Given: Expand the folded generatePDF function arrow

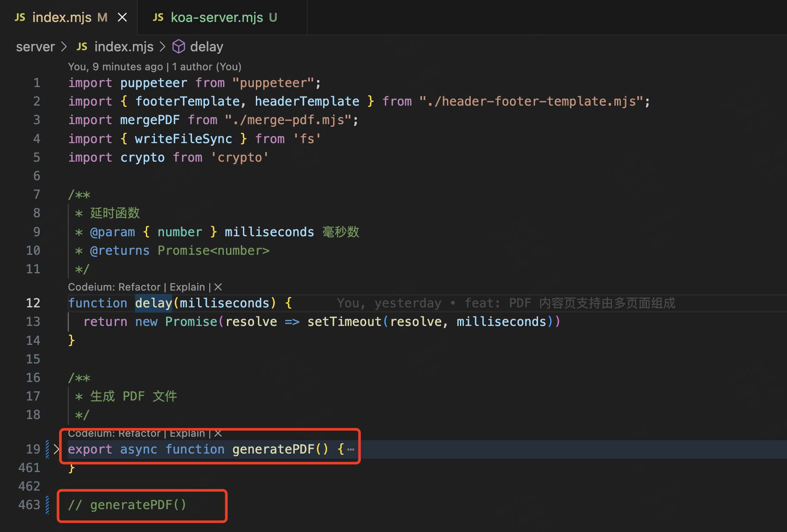Looking at the screenshot, I should 57,449.
